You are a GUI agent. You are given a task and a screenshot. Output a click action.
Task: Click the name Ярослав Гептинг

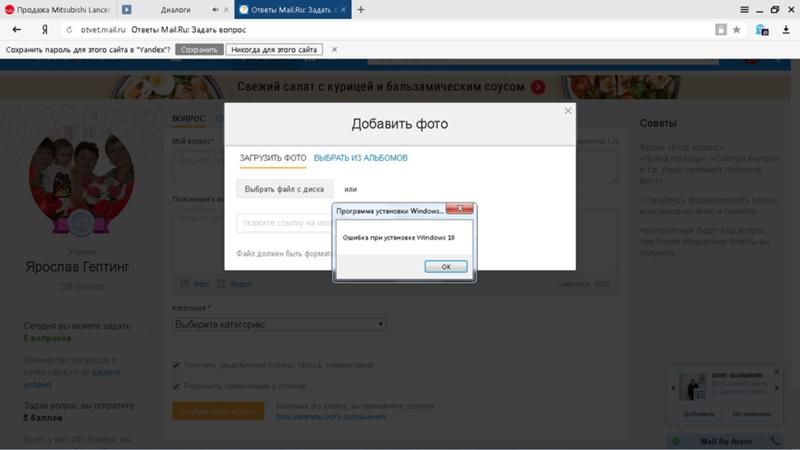[77, 267]
